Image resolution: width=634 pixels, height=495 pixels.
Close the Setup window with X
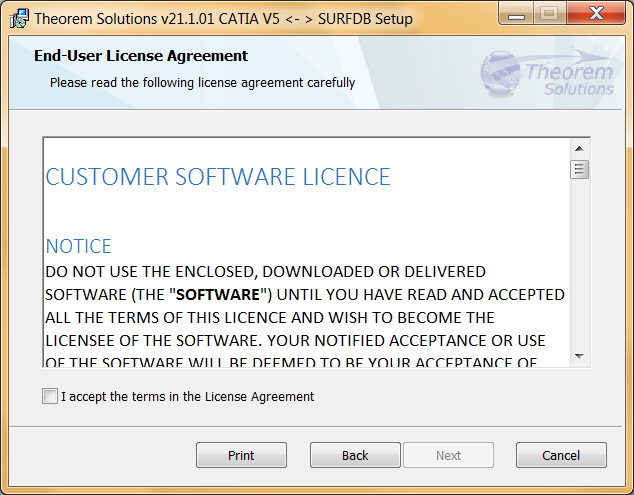[596, 14]
